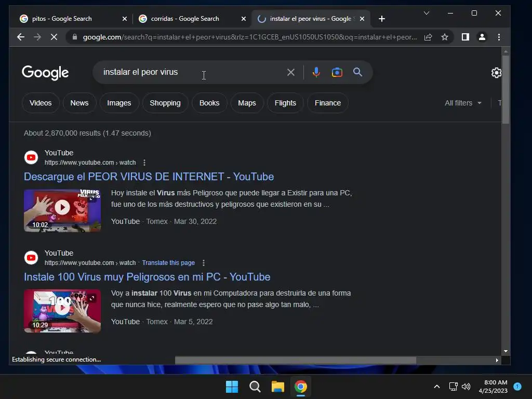This screenshot has height=399, width=532.
Task: Filter results by Images
Action: (119, 103)
